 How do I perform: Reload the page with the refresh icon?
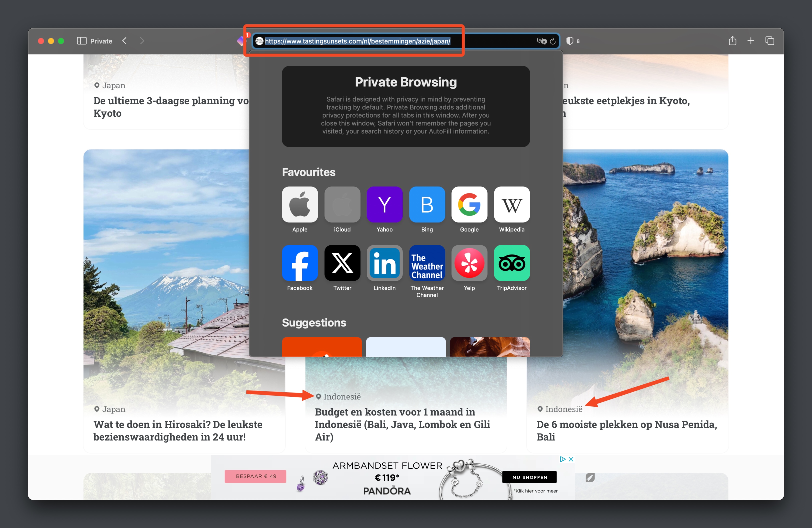coord(553,41)
